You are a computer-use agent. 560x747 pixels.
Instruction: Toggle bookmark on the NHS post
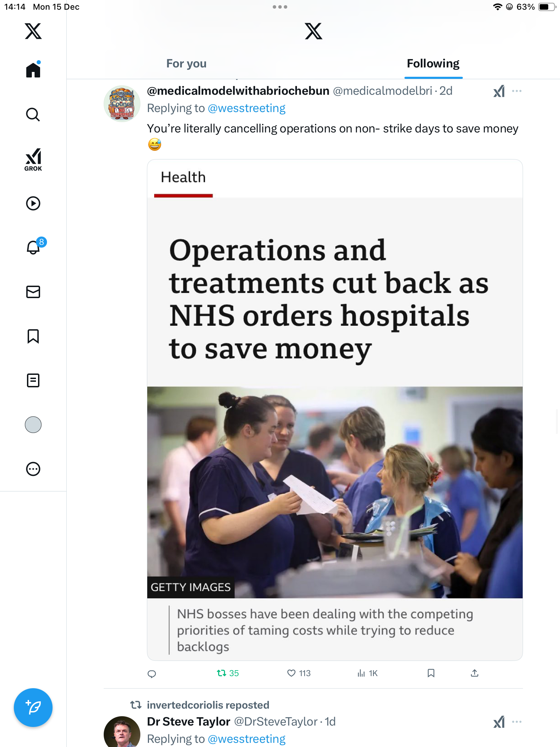(431, 673)
